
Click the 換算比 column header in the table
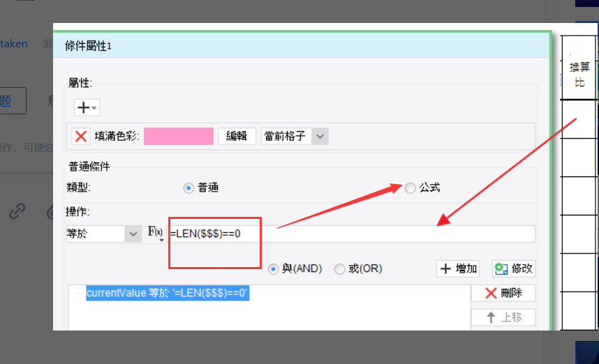click(579, 75)
